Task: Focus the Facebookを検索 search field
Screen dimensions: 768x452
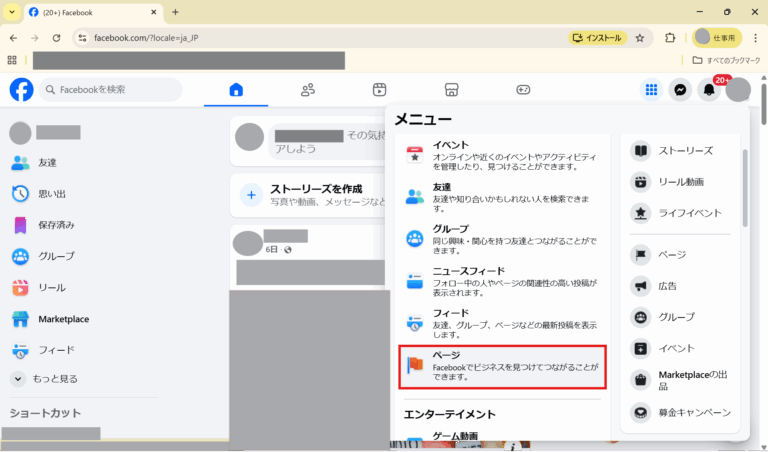Action: click(x=111, y=90)
